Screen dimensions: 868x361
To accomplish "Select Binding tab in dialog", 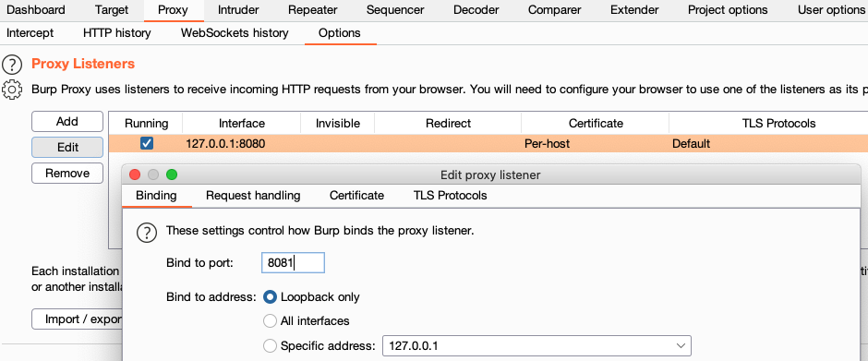I will pyautogui.click(x=156, y=196).
